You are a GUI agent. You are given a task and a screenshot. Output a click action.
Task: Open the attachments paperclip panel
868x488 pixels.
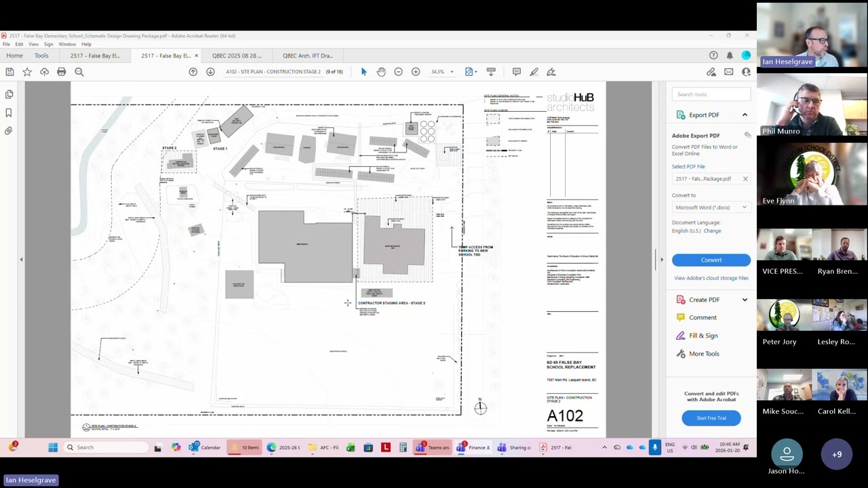(9, 131)
